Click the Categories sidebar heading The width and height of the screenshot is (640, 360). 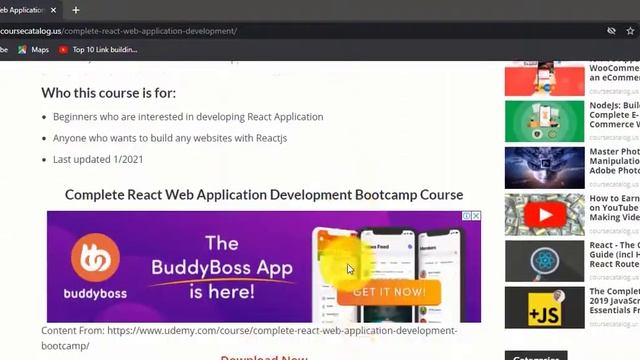tap(536, 356)
